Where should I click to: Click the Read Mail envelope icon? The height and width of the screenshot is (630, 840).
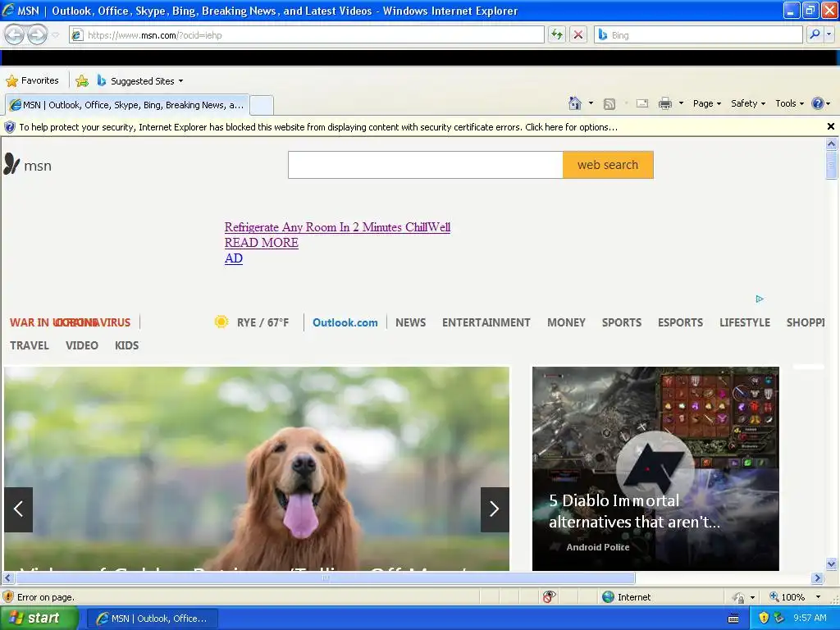[x=642, y=103]
